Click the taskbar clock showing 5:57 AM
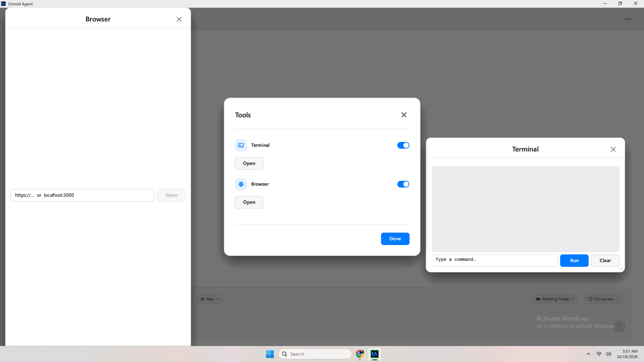Screen dimensions: 644x362 627,354
